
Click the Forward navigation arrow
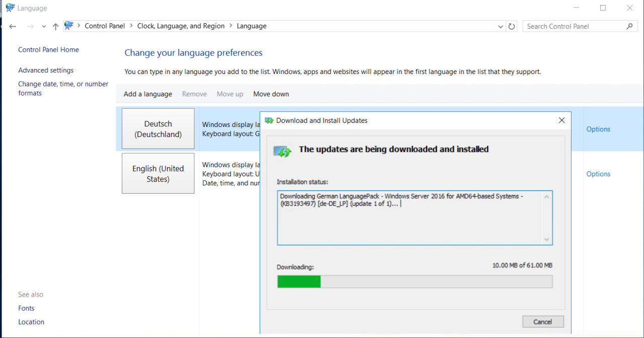30,26
